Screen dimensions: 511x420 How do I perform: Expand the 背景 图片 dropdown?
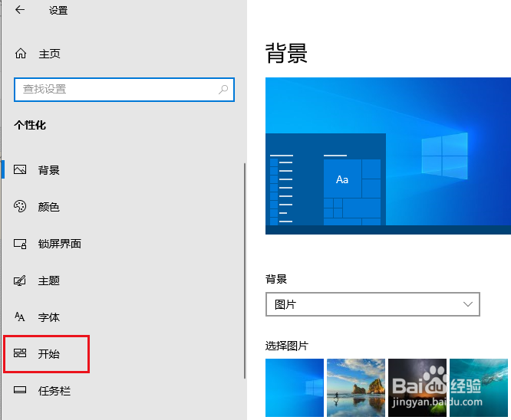click(x=372, y=304)
